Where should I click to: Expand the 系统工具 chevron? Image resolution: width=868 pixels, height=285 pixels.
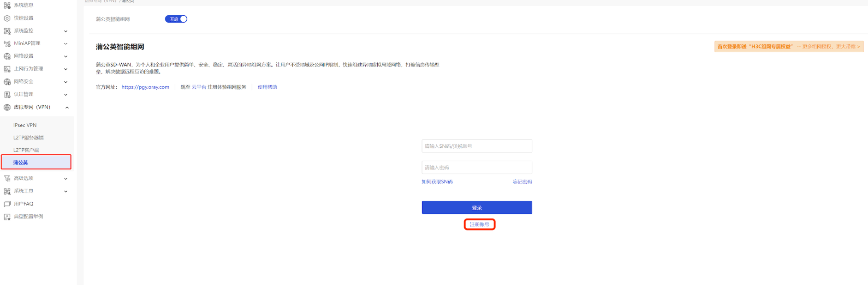pyautogui.click(x=65, y=191)
